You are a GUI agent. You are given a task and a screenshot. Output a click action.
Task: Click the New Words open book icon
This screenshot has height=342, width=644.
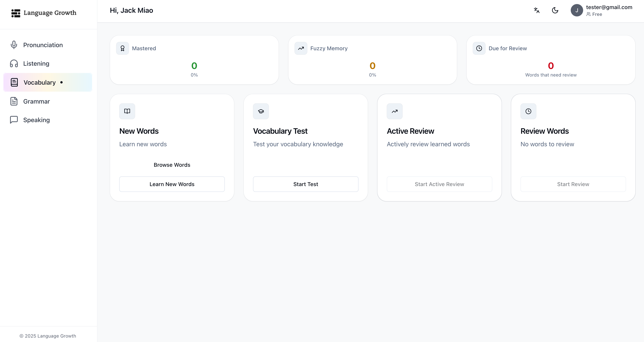click(127, 111)
